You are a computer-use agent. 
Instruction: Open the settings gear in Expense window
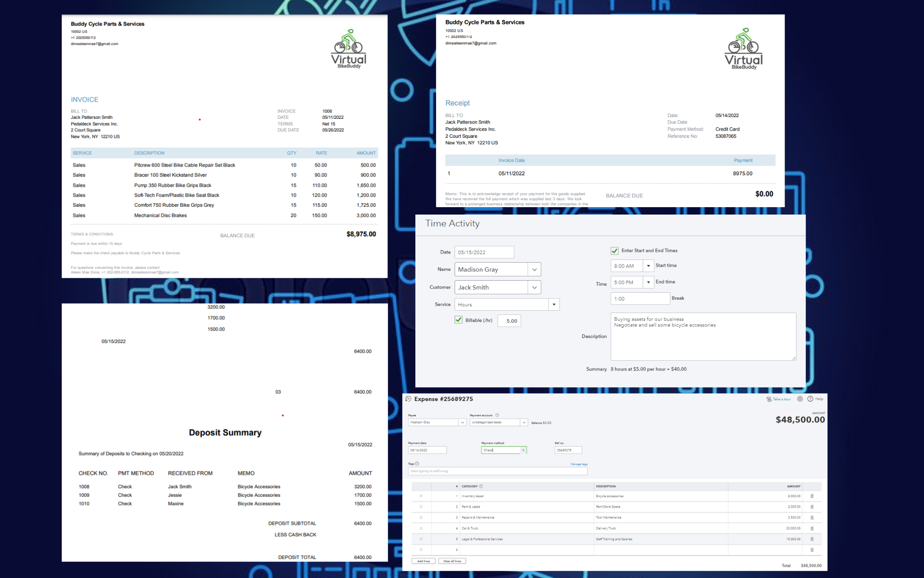[x=800, y=399]
